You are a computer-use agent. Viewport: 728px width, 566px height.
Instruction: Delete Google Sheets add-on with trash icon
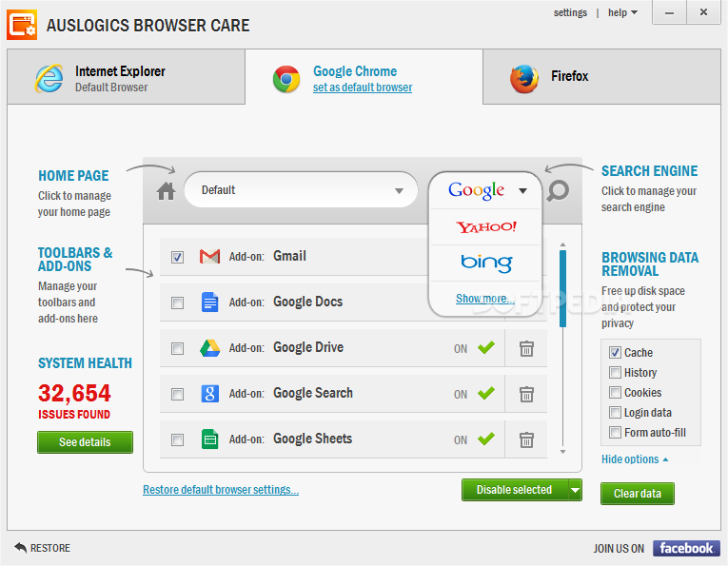526,439
